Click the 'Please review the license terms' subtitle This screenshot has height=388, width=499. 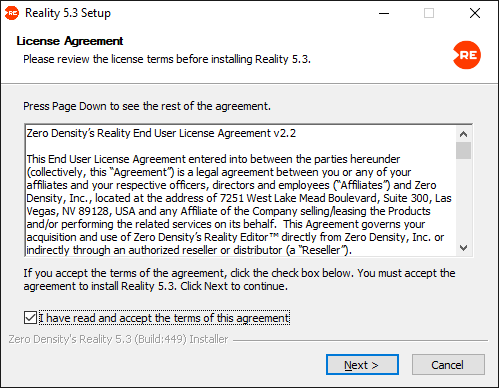point(167,59)
